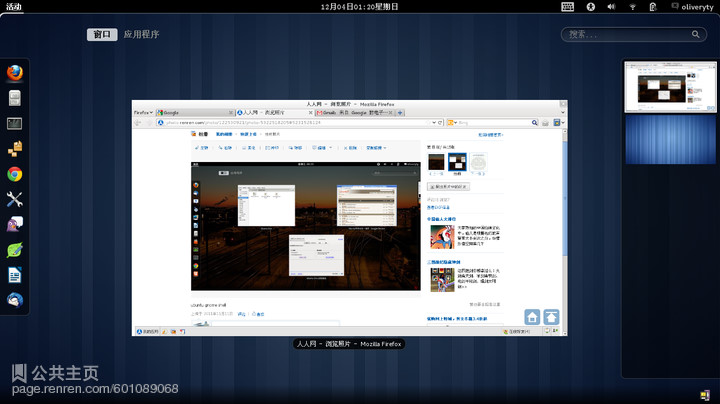The height and width of the screenshot is (404, 720).
Task: Click the blue home button on the renren page
Action: pyautogui.click(x=532, y=317)
